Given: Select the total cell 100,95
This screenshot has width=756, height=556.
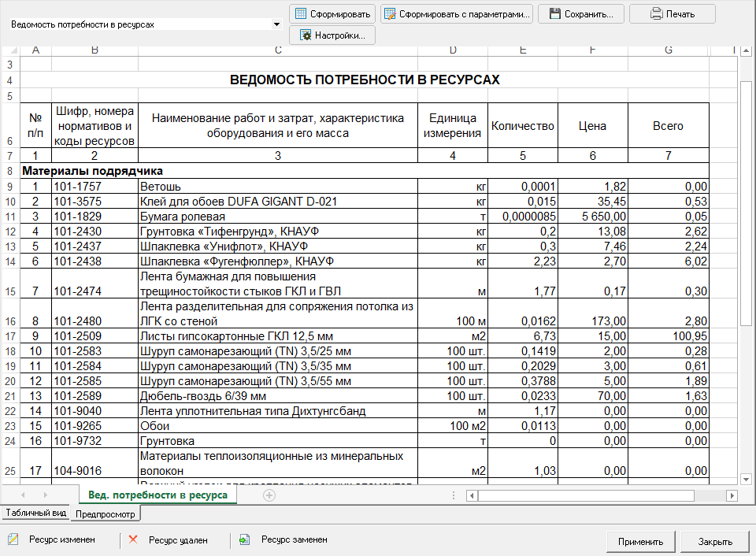Looking at the screenshot, I should click(669, 336).
